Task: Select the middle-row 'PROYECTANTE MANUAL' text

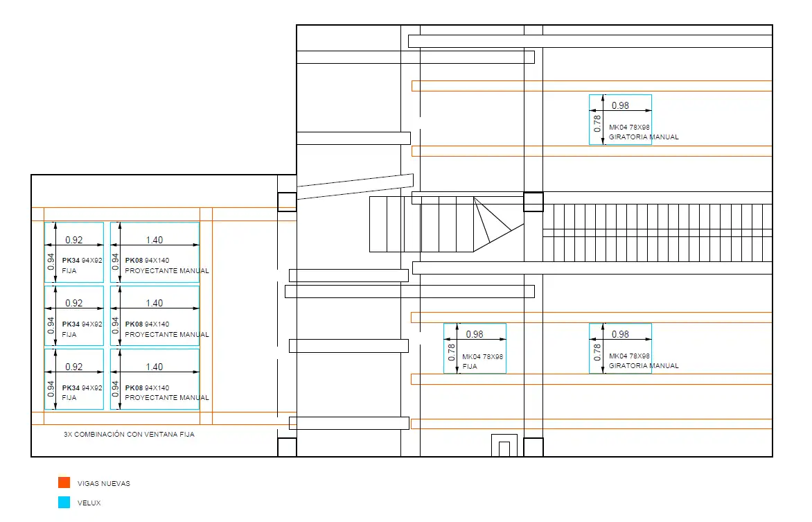Action: tap(167, 334)
